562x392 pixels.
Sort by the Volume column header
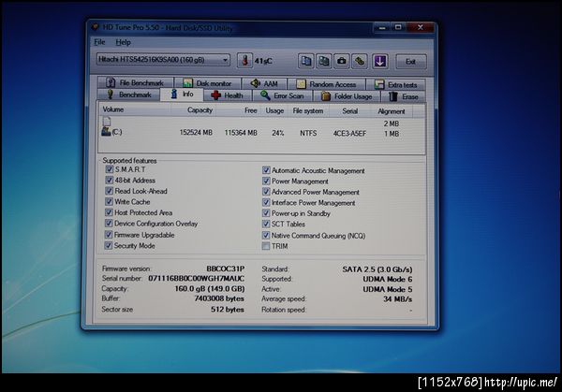pyautogui.click(x=135, y=109)
